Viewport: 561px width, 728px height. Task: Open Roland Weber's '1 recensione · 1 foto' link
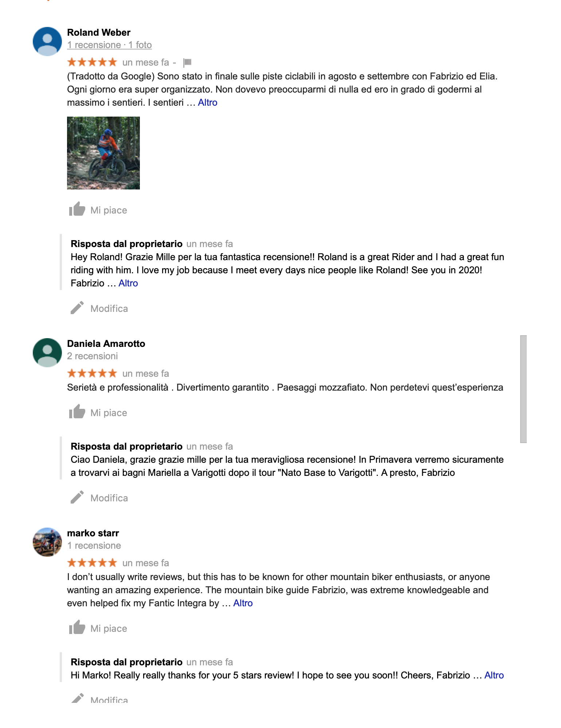[x=109, y=45]
